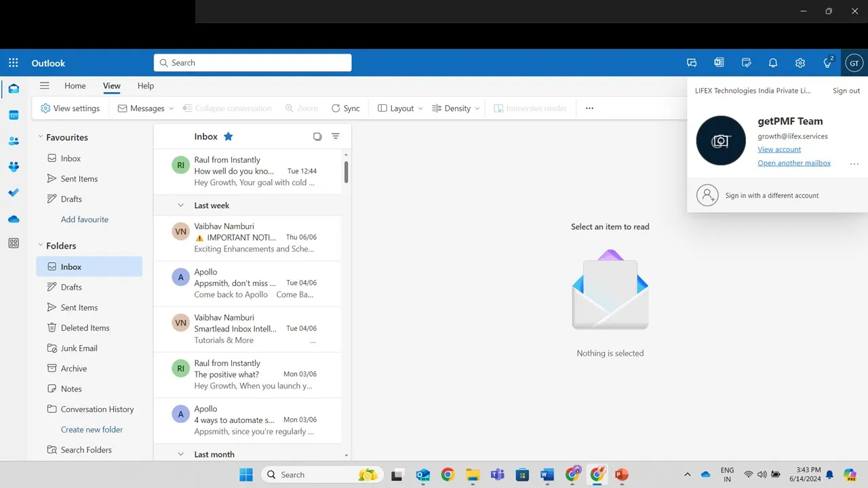868x488 pixels.
Task: Open Conversation History folder
Action: 90,409
